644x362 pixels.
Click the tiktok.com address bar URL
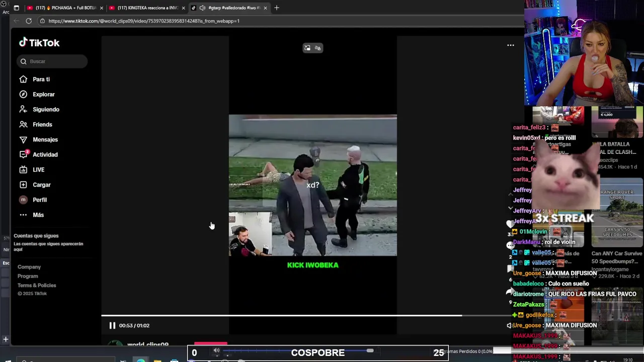144,21
